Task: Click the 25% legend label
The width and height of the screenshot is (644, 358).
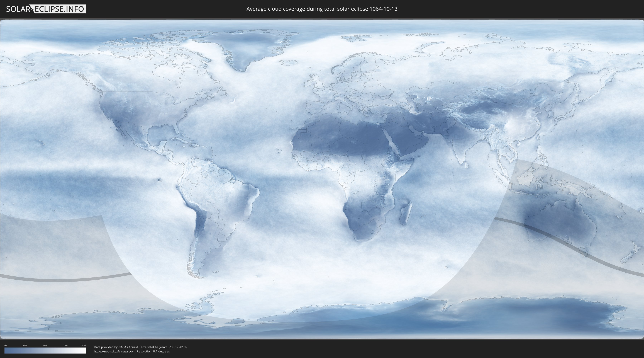Action: click(25, 345)
